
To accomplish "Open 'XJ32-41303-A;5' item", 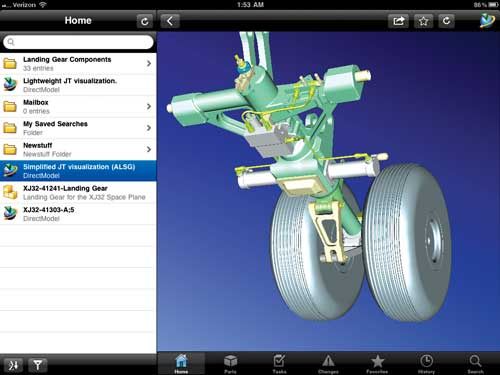I will coord(78,214).
